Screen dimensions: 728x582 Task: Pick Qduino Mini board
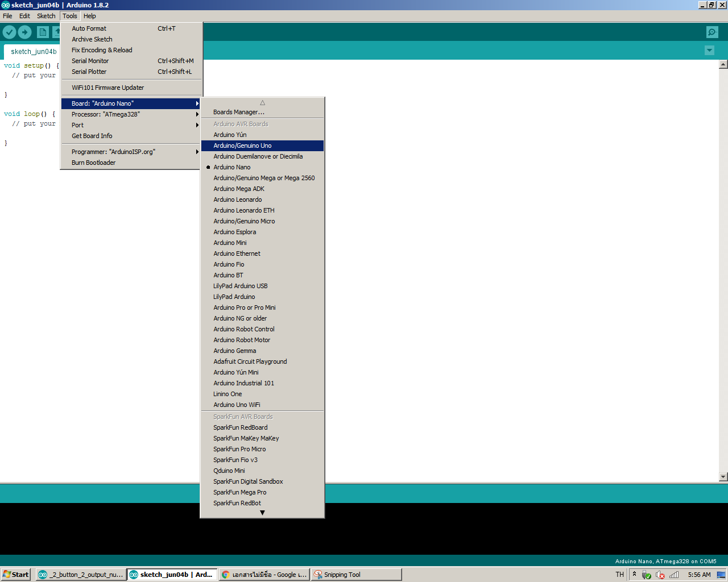click(262, 471)
